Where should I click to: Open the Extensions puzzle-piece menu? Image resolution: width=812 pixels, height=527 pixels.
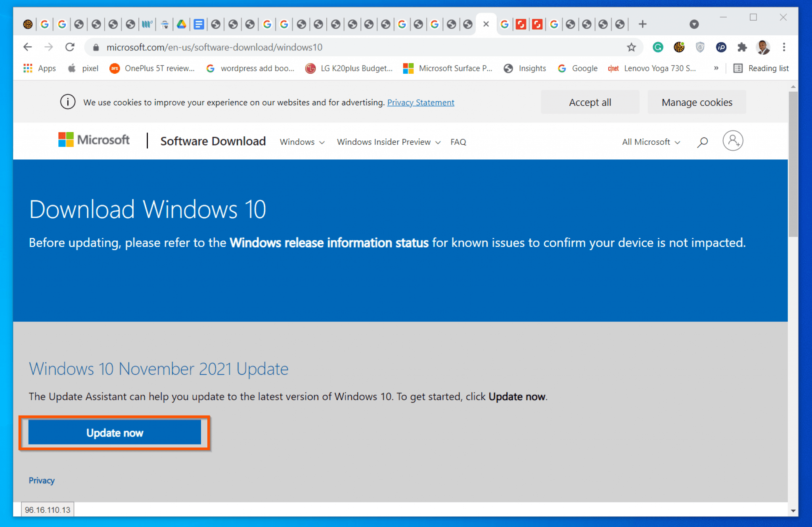(x=742, y=47)
